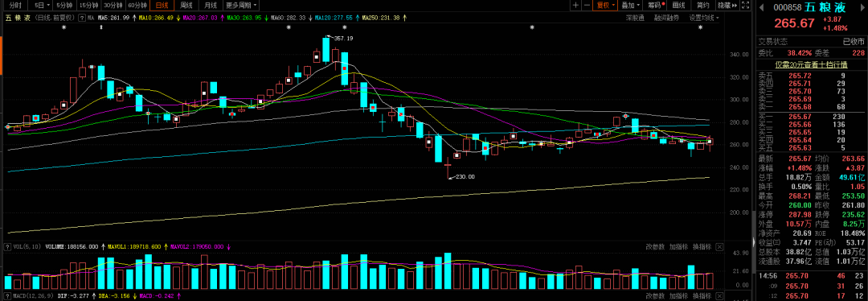Click VOL panel 换指标 button

pyautogui.click(x=702, y=247)
